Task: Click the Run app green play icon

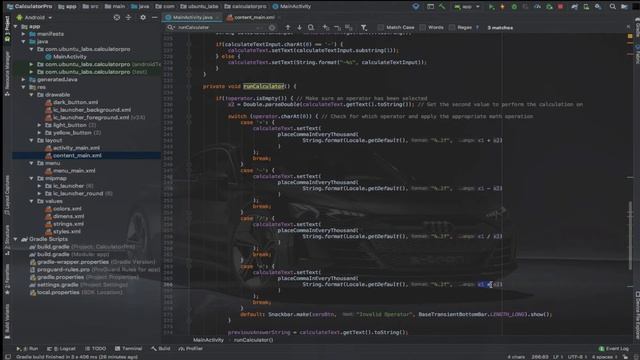Action: (x=492, y=7)
